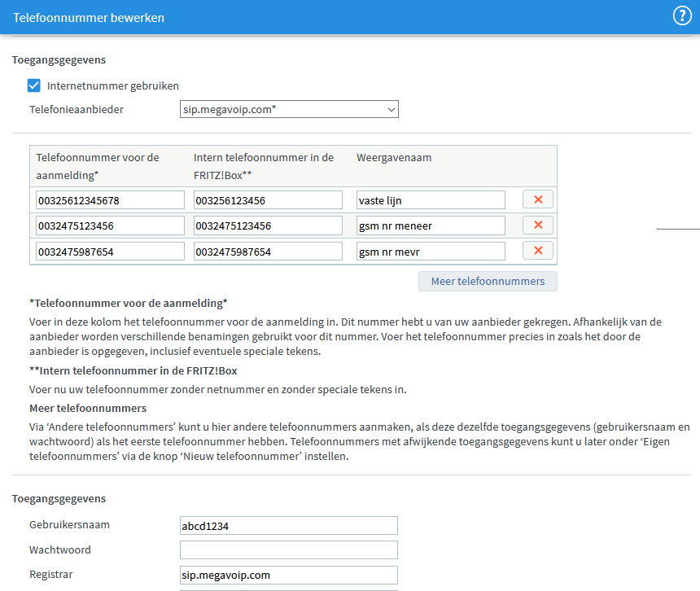The image size is (700, 591).
Task: Delete the 'vaste lijn' phone number row
Action: (x=537, y=199)
